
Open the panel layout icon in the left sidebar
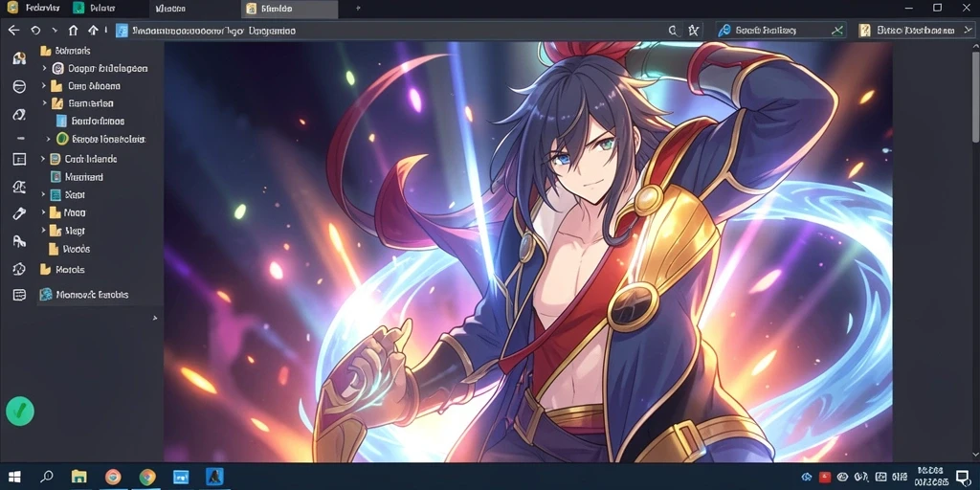(x=19, y=160)
